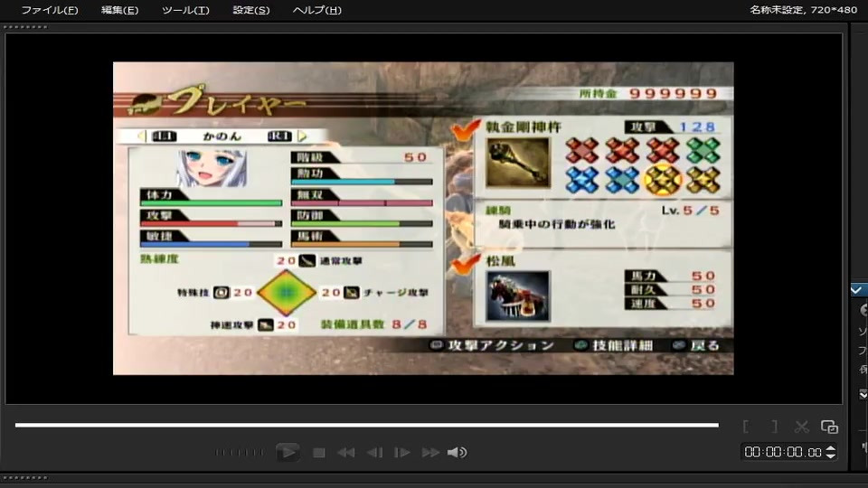Viewport: 868px width, 488px height.
Task: Click the 名称未設定, 720*480 project title
Action: (803, 9)
